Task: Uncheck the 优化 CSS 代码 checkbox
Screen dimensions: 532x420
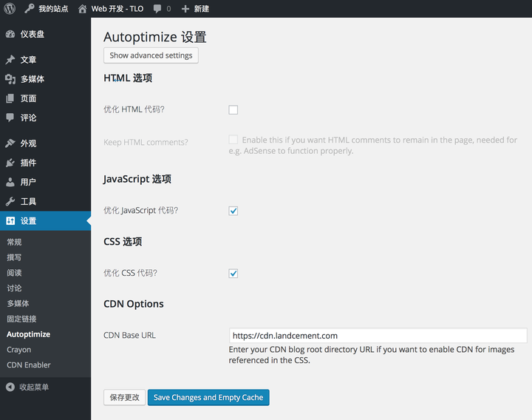Action: [233, 274]
